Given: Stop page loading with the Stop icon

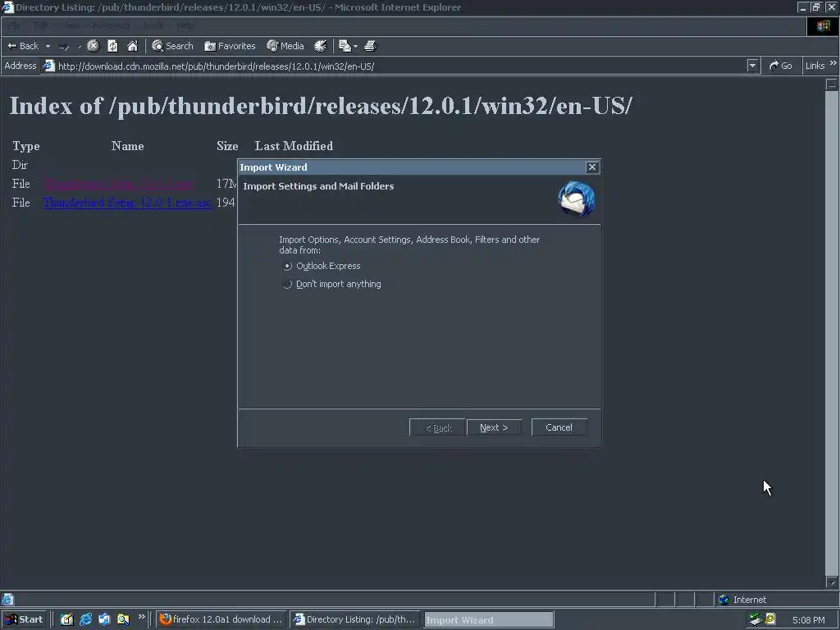Looking at the screenshot, I should pos(94,46).
